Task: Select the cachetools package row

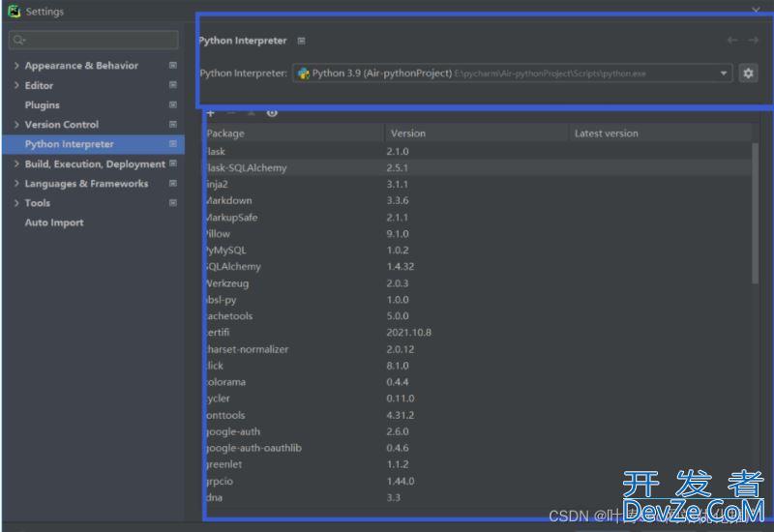Action: tap(478, 316)
